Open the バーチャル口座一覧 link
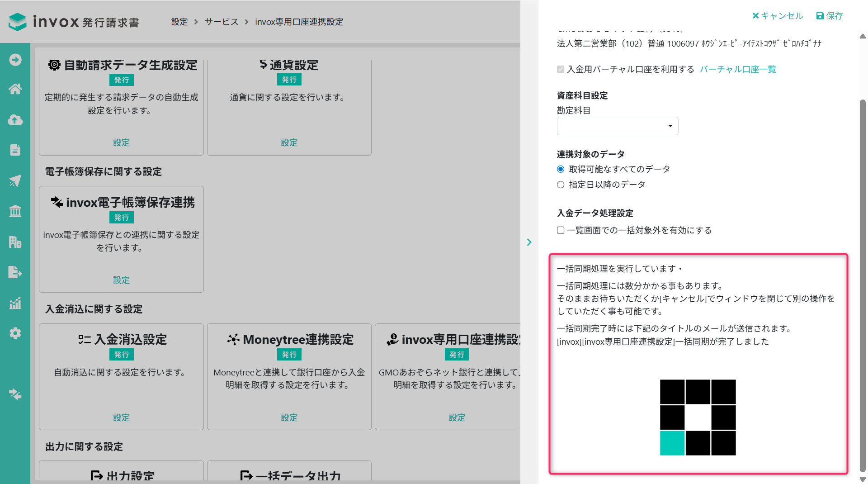 coord(738,69)
